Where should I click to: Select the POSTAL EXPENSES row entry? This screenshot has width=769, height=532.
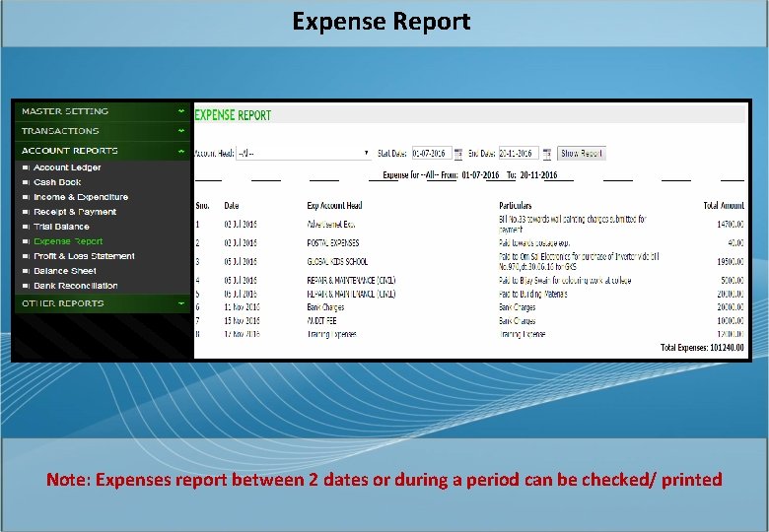pos(333,243)
